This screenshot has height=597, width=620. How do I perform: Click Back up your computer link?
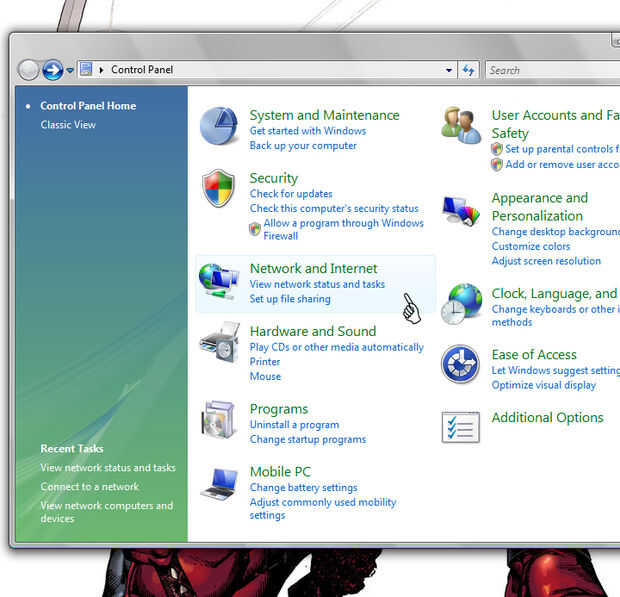303,146
